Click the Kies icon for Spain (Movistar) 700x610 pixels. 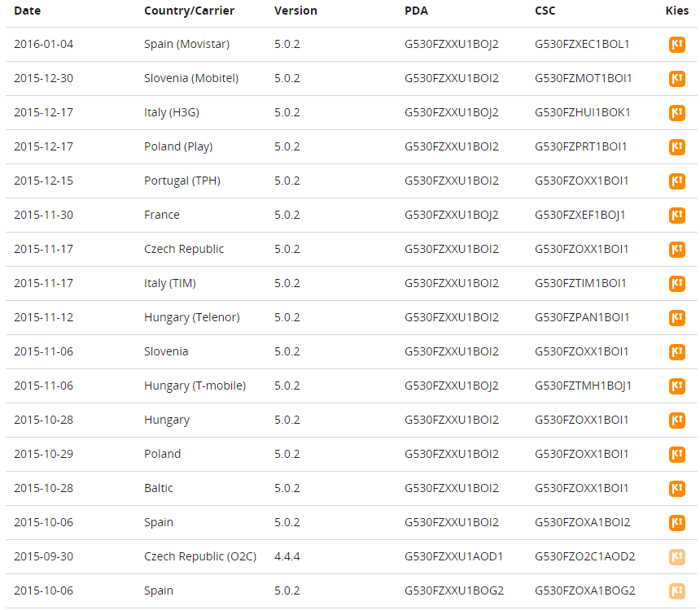676,45
